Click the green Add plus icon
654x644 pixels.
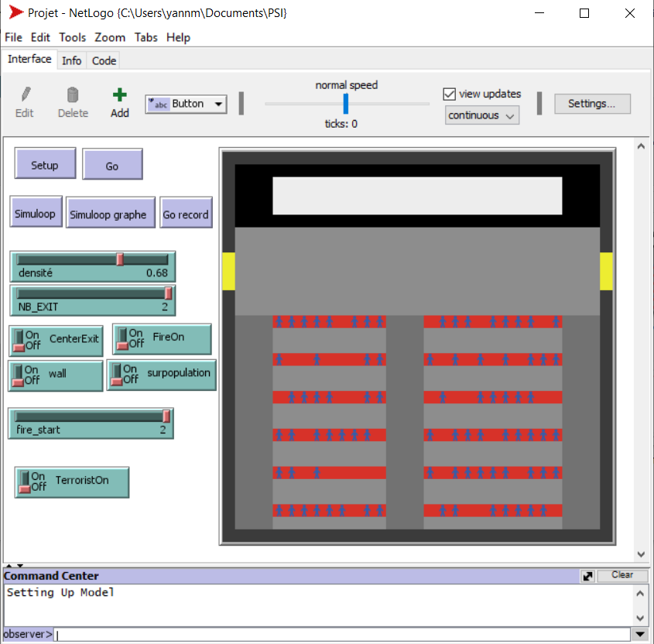(x=119, y=94)
